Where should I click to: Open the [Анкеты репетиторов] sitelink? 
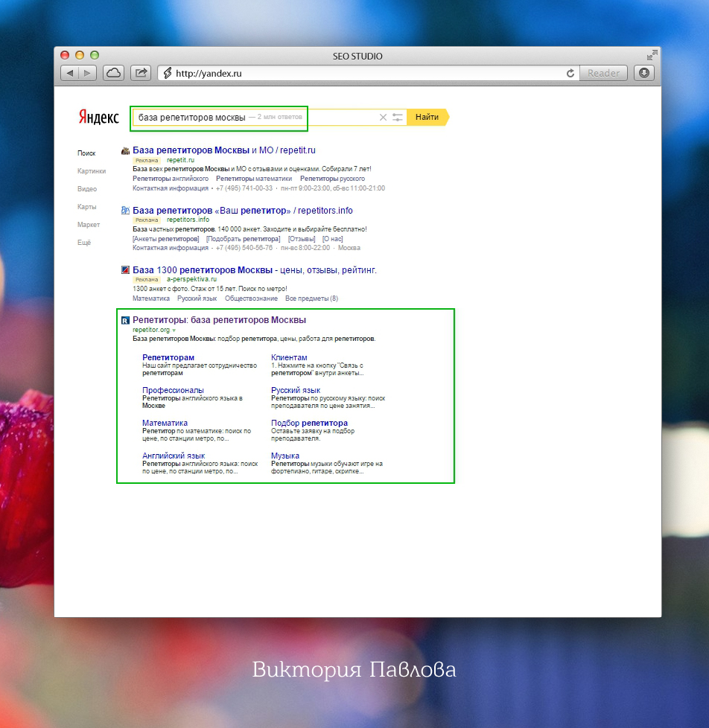point(166,239)
